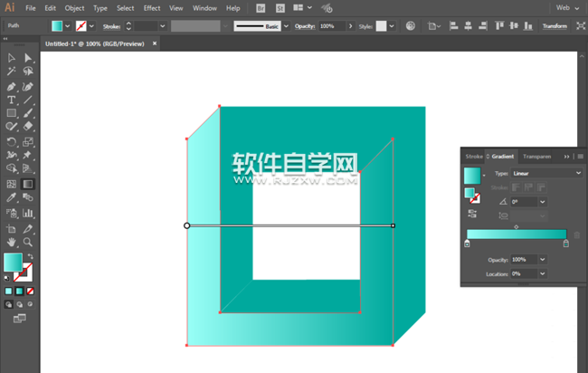Screen dimensions: 588x373
Task: Set toolbox paint mode to None
Action: [x=31, y=292]
